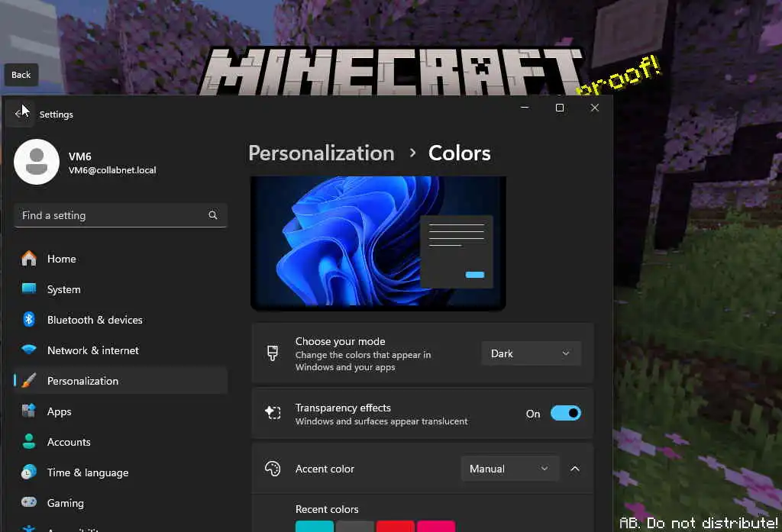This screenshot has width=782, height=532.
Task: Open the System settings page
Action: 121,289
